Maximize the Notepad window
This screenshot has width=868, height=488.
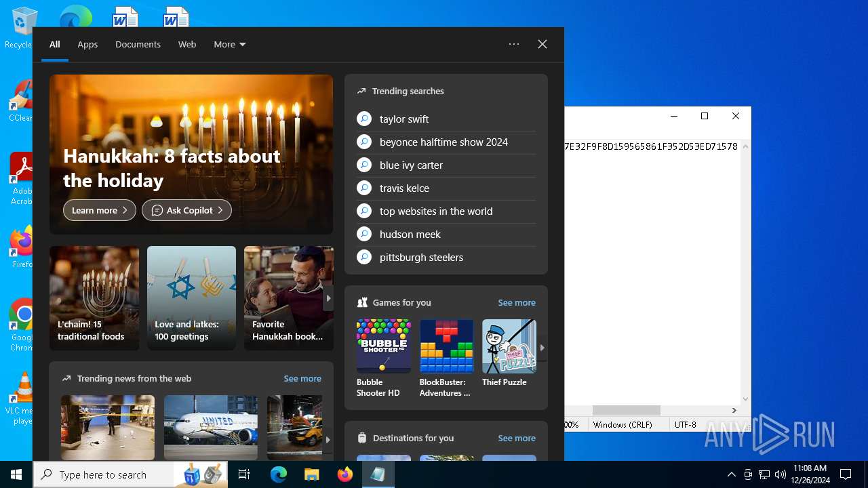(x=705, y=116)
